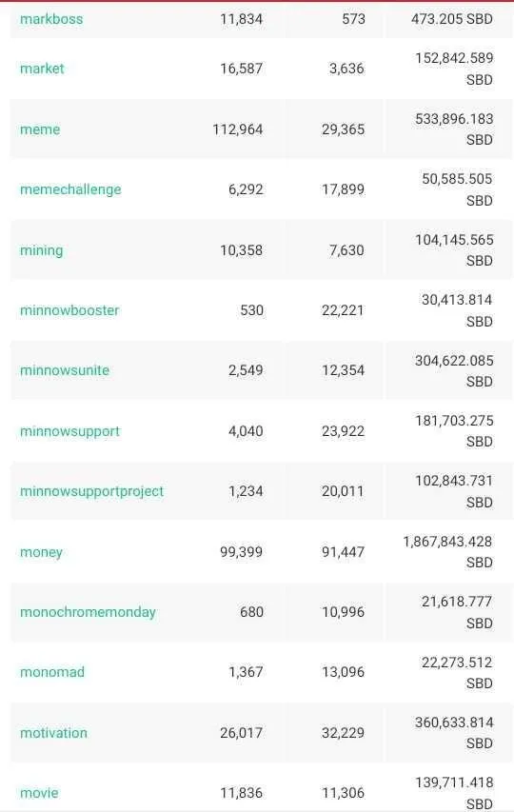Open the minnowbooster tag link

pos(69,310)
